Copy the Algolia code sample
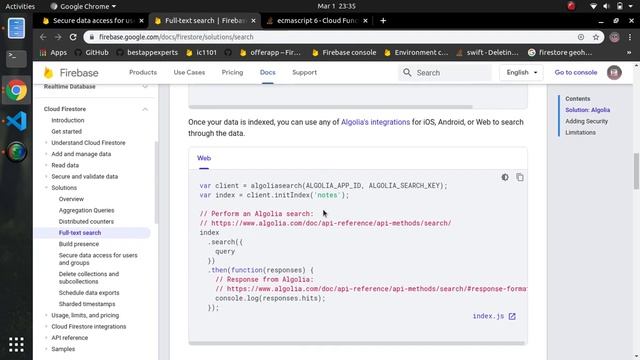Viewport: 640px width, 360px height. (520, 177)
